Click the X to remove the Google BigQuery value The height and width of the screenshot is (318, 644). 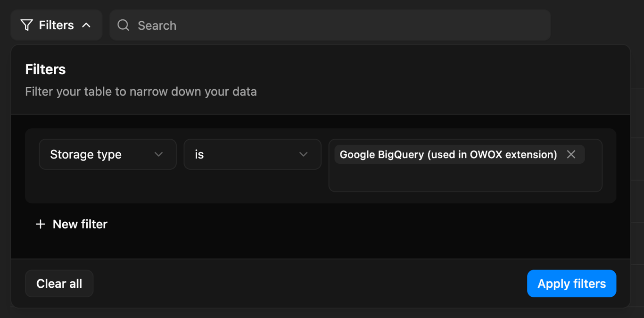point(571,154)
